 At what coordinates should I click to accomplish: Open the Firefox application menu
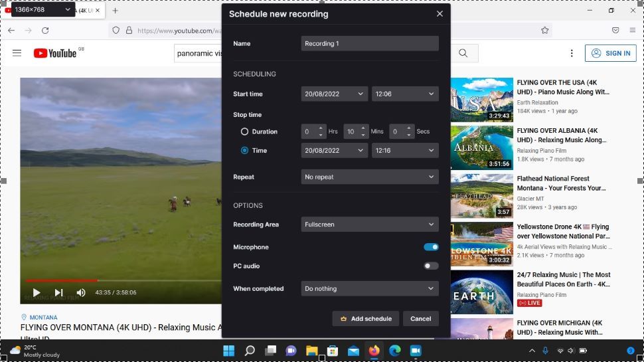[633, 31]
